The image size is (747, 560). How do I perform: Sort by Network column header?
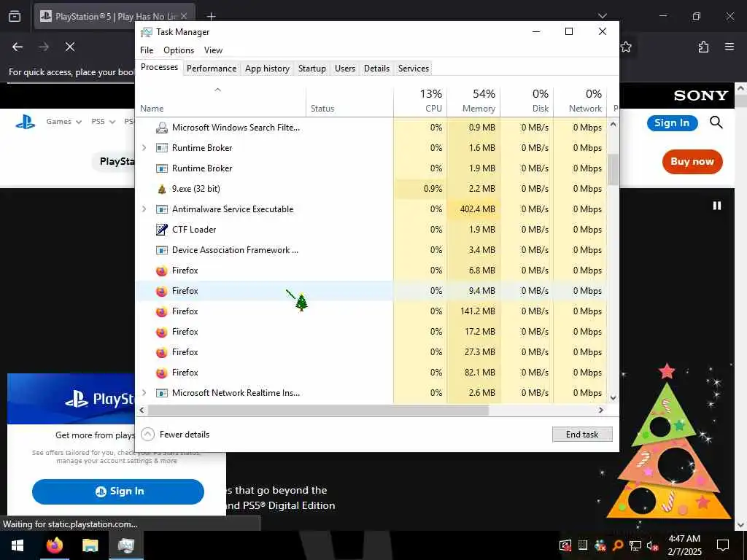[580, 101]
